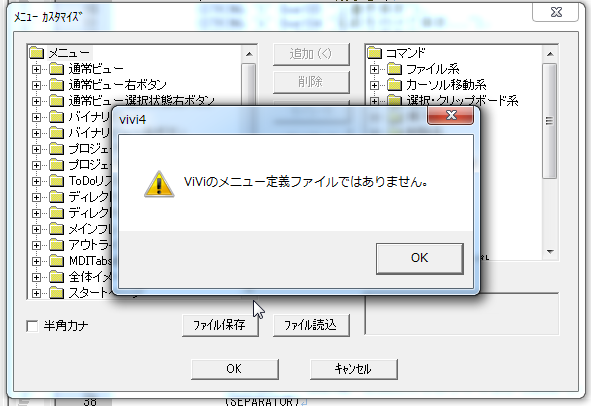
Task: Click the ファイル読込 button
Action: coord(311,325)
